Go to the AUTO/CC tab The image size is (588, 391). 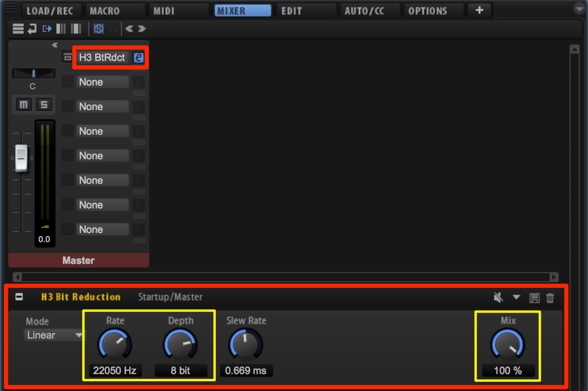(x=370, y=11)
